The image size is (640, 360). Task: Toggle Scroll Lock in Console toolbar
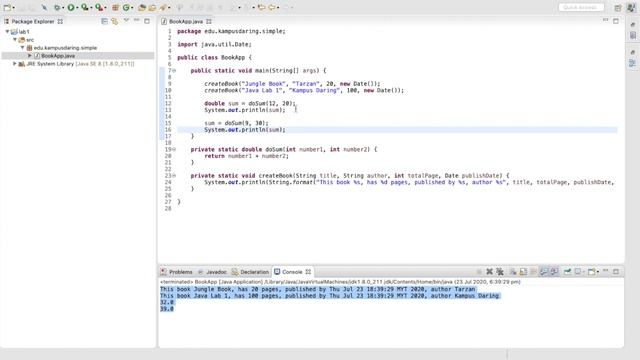coord(523,272)
